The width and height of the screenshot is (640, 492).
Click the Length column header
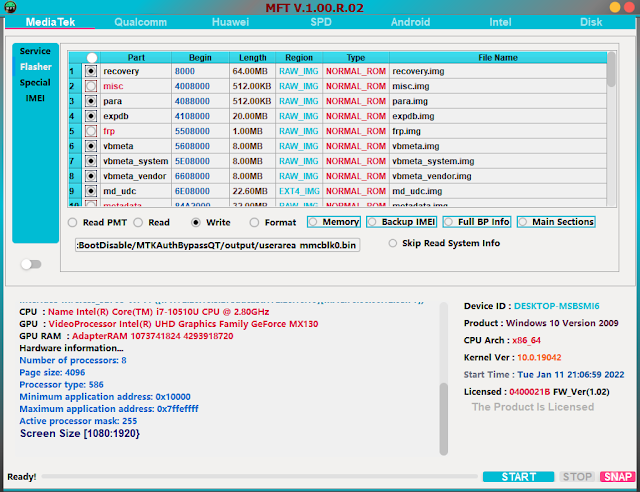click(252, 58)
